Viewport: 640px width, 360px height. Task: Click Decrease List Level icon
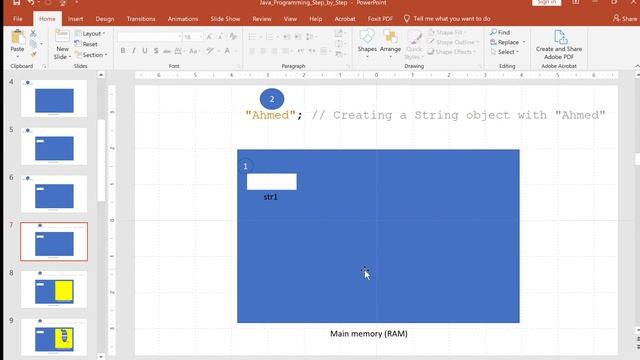click(x=287, y=37)
